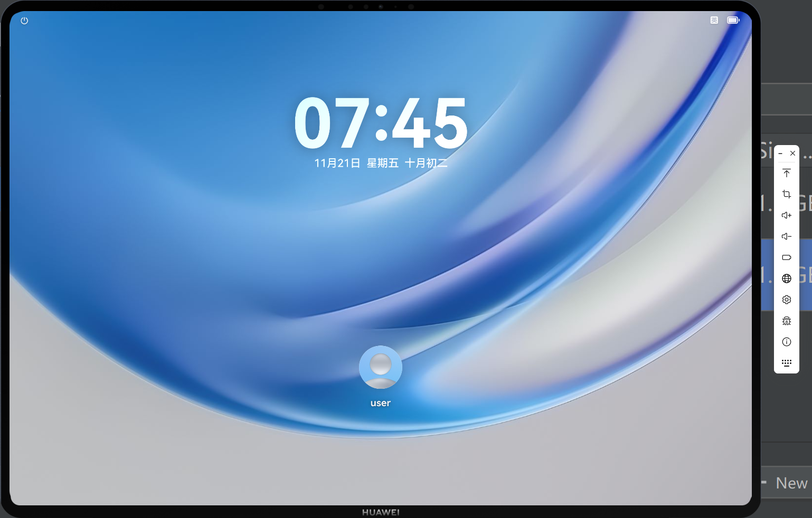Open the network globe settings
The width and height of the screenshot is (812, 518).
[787, 279]
